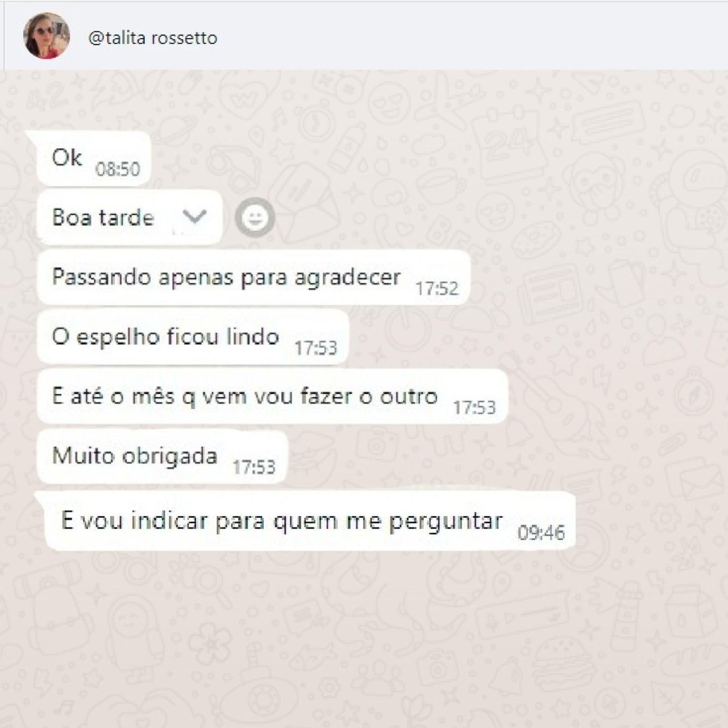Select 'E vou indicar para quem' message
Image resolution: width=728 pixels, height=728 pixels.
[x=310, y=521]
